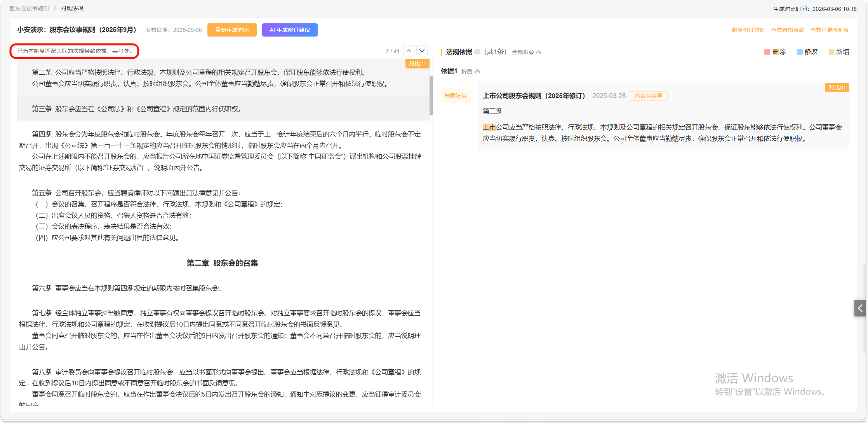Expand the right-edge side panel arrow
The height and width of the screenshot is (423, 868).
click(860, 308)
